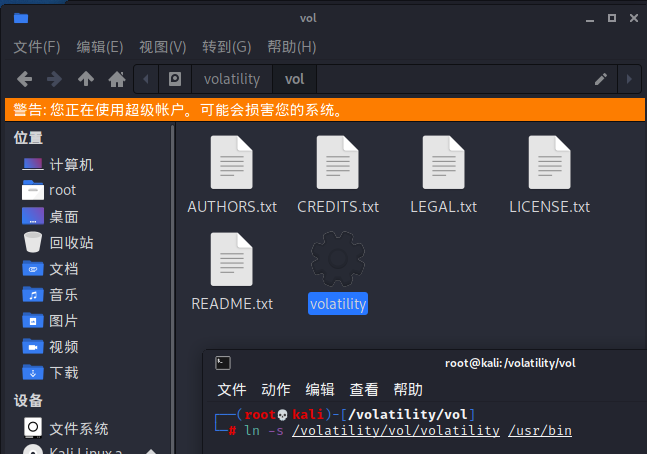Select the README.txt file icon
The image size is (647, 454).
[x=231, y=259]
